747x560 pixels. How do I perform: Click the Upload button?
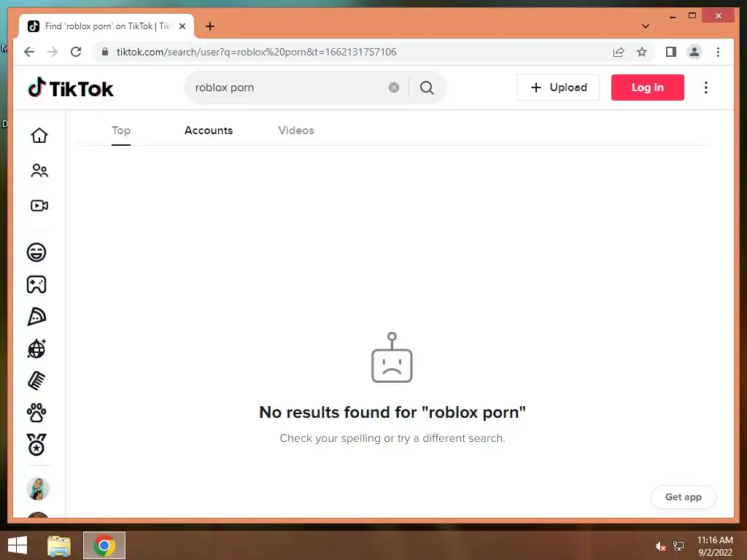[558, 87]
